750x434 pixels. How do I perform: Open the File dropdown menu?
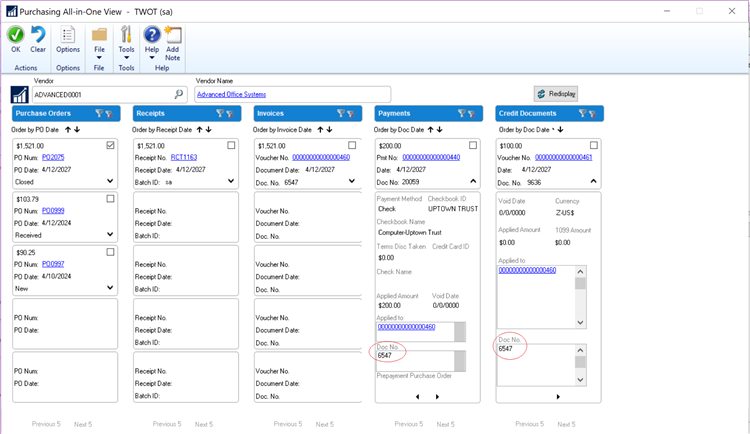point(99,48)
